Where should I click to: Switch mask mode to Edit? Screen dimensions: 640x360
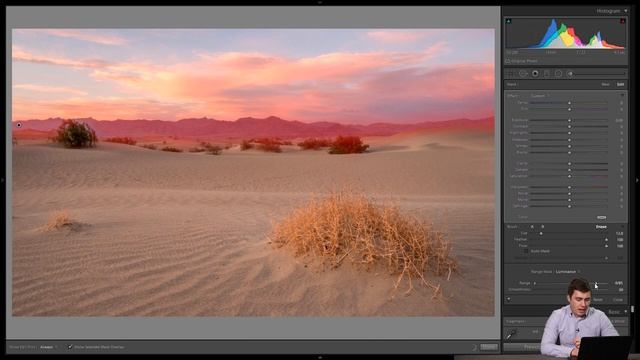pyautogui.click(x=620, y=84)
